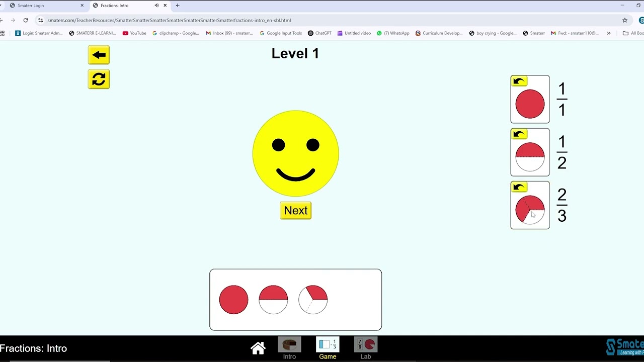Select full red circle in bottom tray
The width and height of the screenshot is (644, 362).
(x=233, y=300)
